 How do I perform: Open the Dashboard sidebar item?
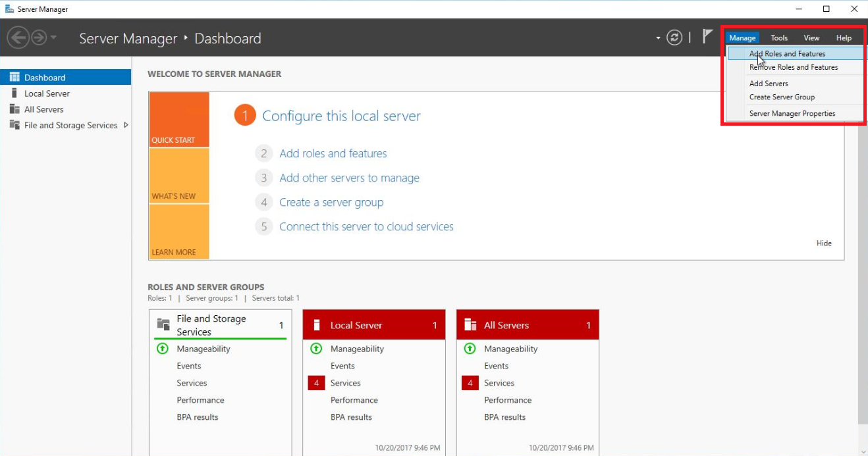click(44, 77)
